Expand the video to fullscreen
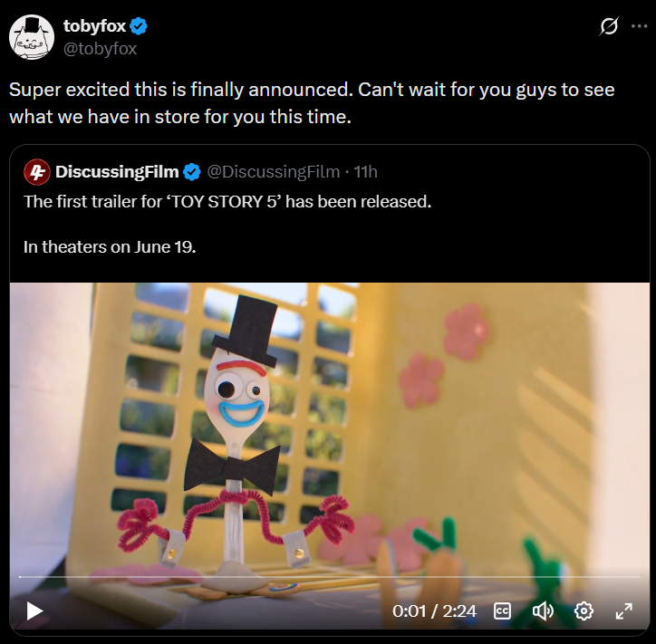This screenshot has height=644, width=656. click(623, 611)
